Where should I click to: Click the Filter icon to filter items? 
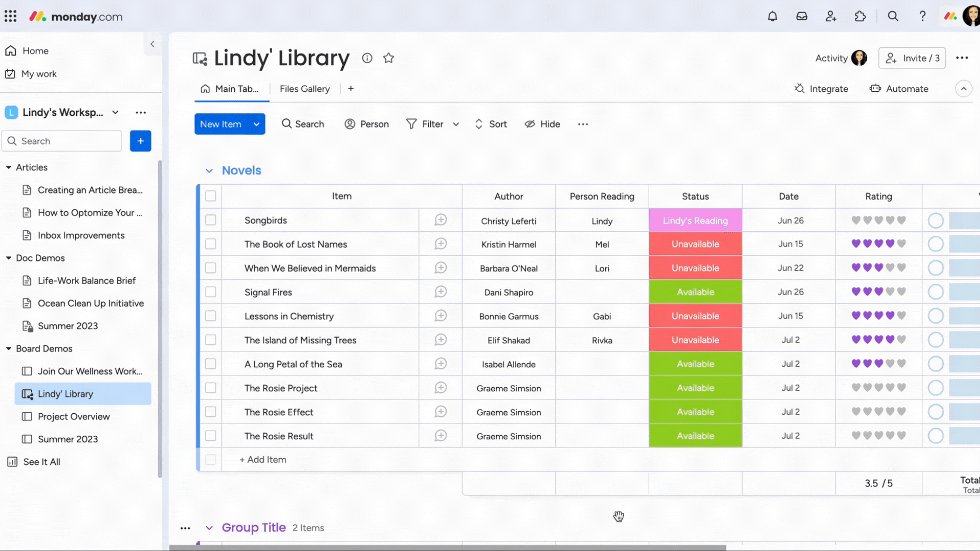pos(411,124)
